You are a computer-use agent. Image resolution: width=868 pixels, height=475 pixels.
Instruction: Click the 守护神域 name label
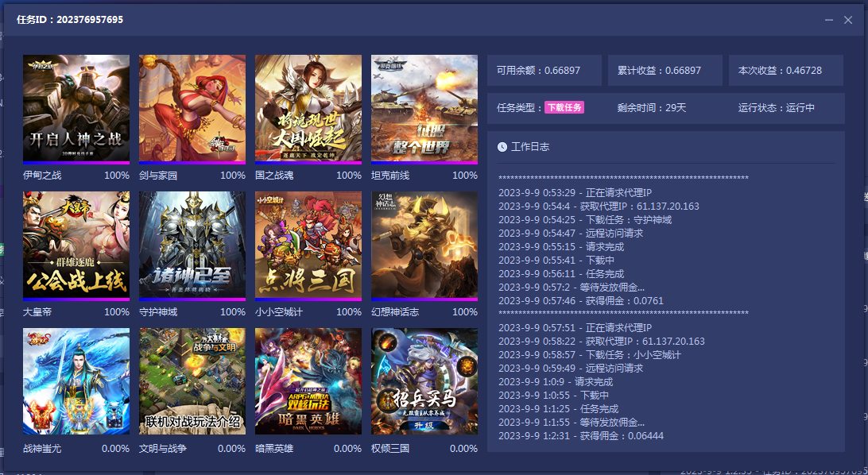[158, 312]
